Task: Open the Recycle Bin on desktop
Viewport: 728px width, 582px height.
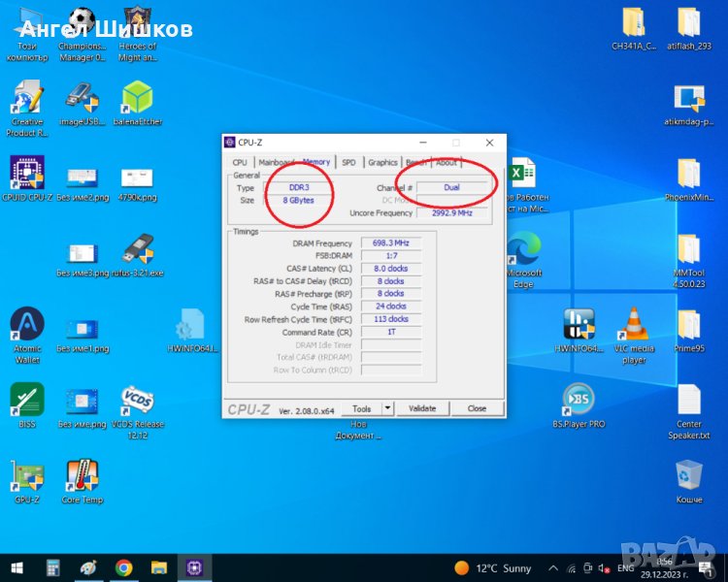Action: 689,475
